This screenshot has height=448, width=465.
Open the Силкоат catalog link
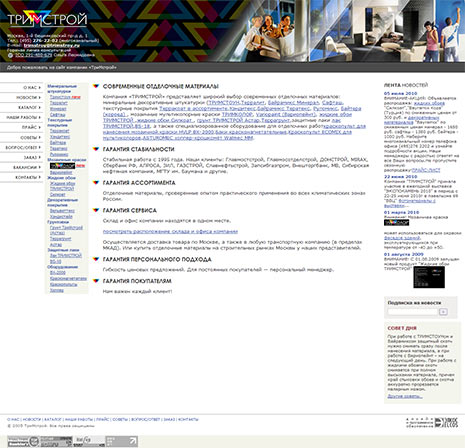(58, 194)
